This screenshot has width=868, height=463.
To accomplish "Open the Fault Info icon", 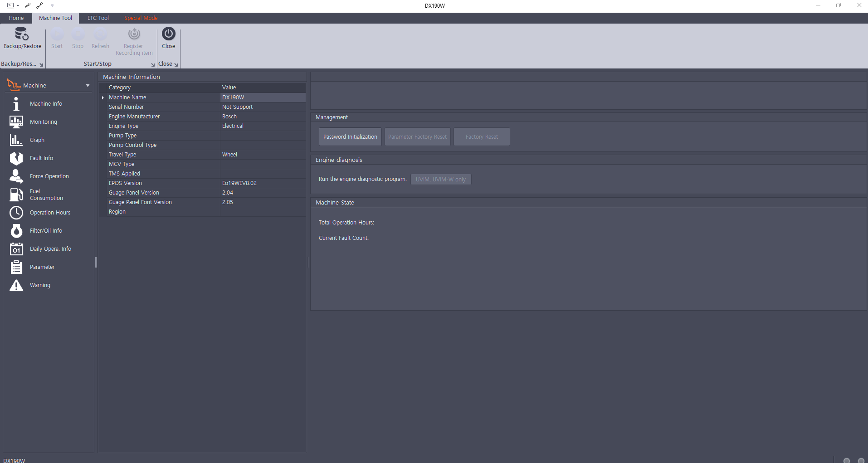I will tap(16, 158).
